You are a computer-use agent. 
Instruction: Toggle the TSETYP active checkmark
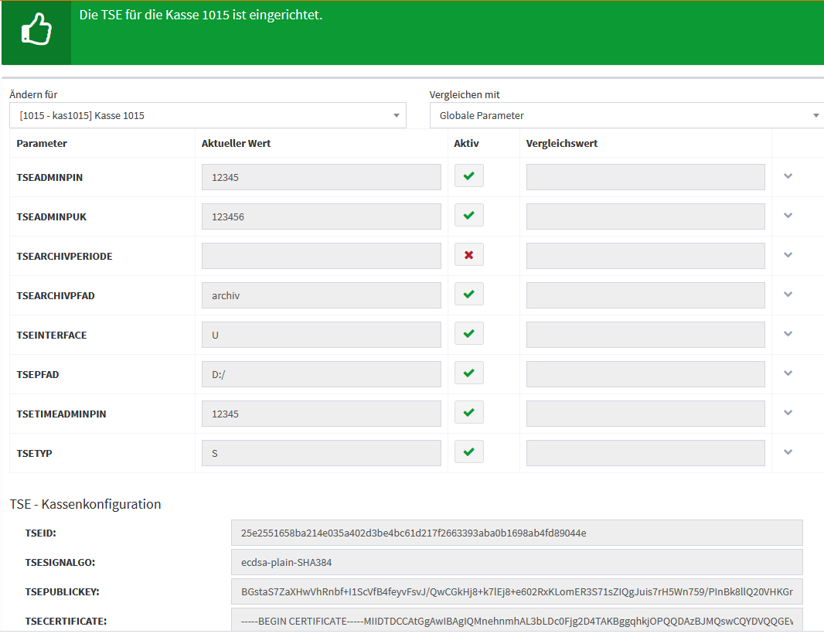468,452
